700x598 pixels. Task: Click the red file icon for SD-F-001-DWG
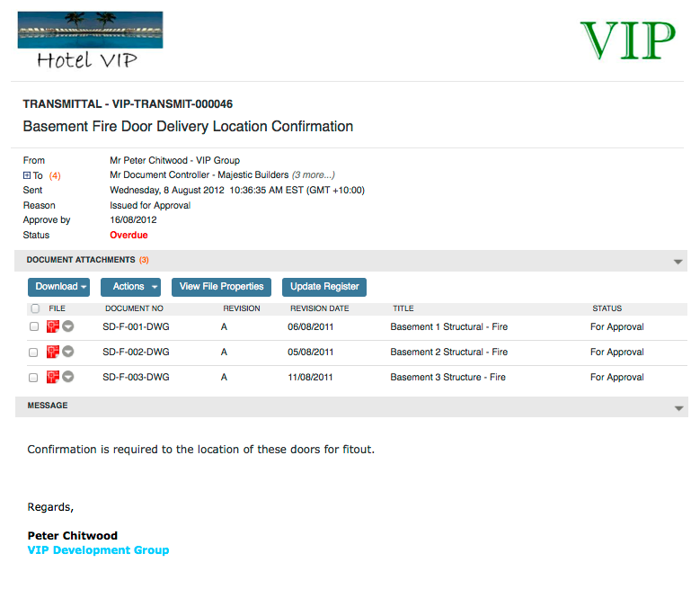53,326
